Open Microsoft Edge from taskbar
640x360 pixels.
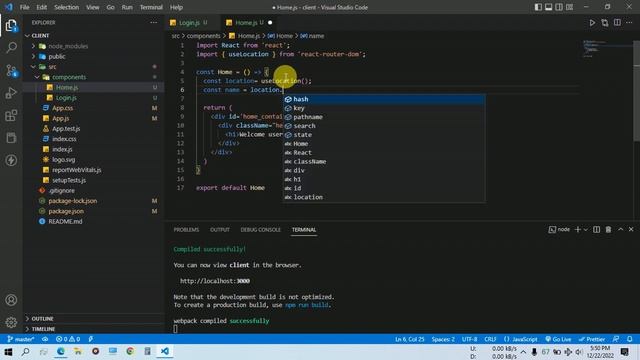[x=61, y=351]
